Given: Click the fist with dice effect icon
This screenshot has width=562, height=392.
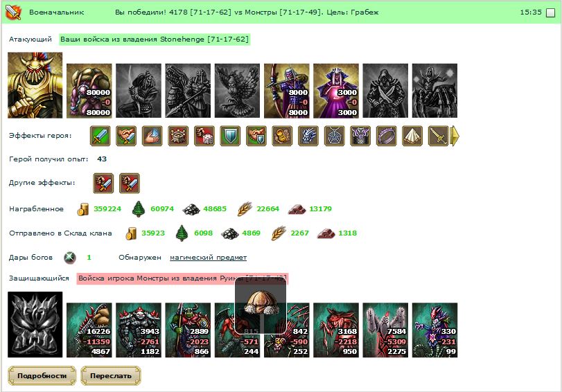Looking at the screenshot, I should pyautogui.click(x=204, y=136).
